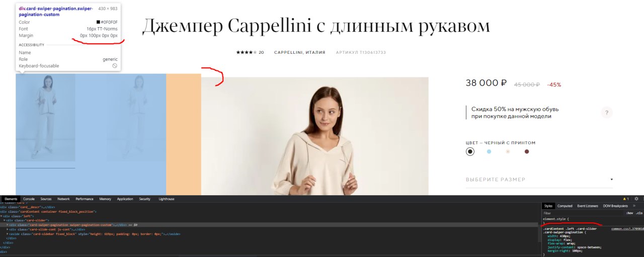Select the black color option

pyautogui.click(x=470, y=151)
